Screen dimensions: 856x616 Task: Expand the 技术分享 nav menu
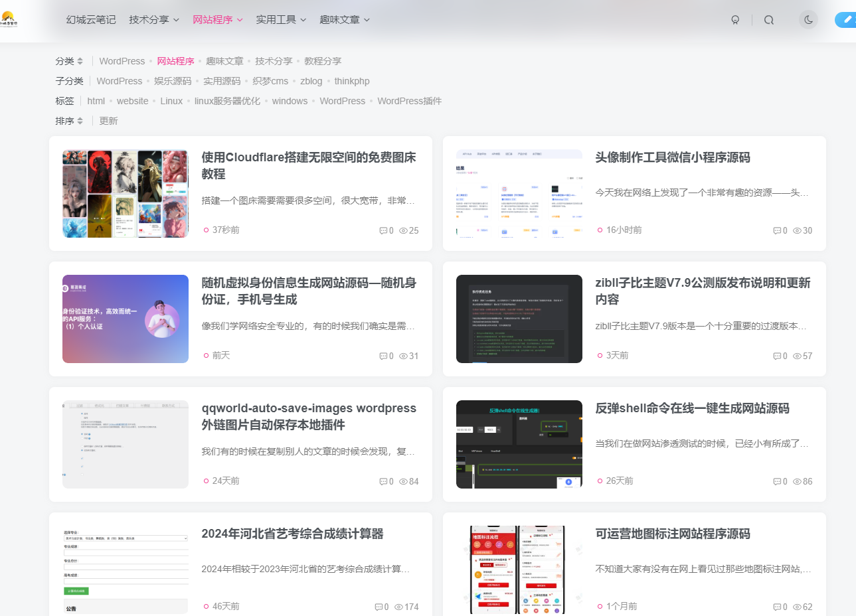(154, 20)
